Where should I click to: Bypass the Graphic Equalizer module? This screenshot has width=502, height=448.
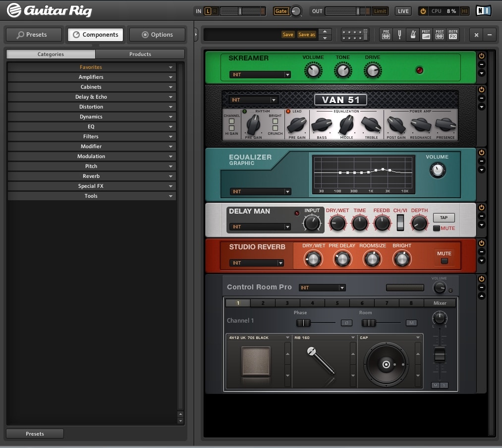click(482, 152)
